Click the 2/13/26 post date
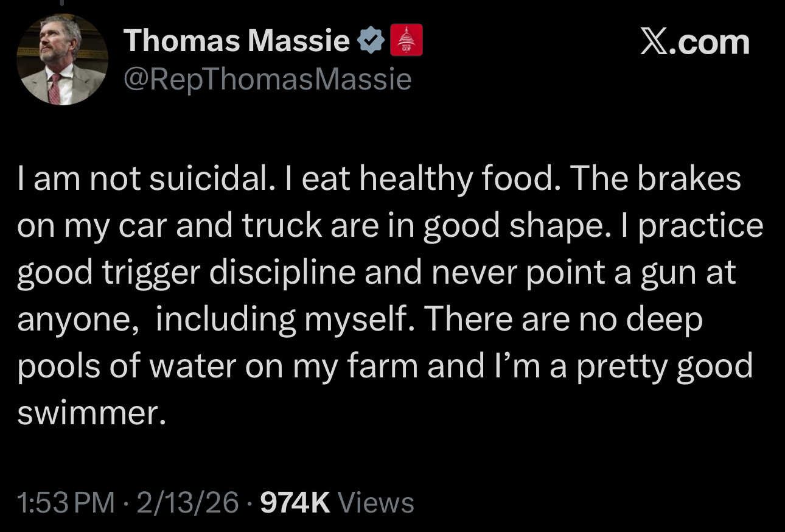The width and height of the screenshot is (785, 532). pos(188,503)
